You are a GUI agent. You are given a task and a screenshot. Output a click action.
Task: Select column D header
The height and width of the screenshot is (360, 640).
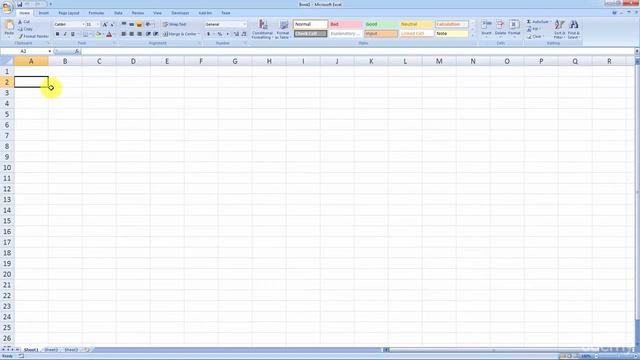point(133,61)
